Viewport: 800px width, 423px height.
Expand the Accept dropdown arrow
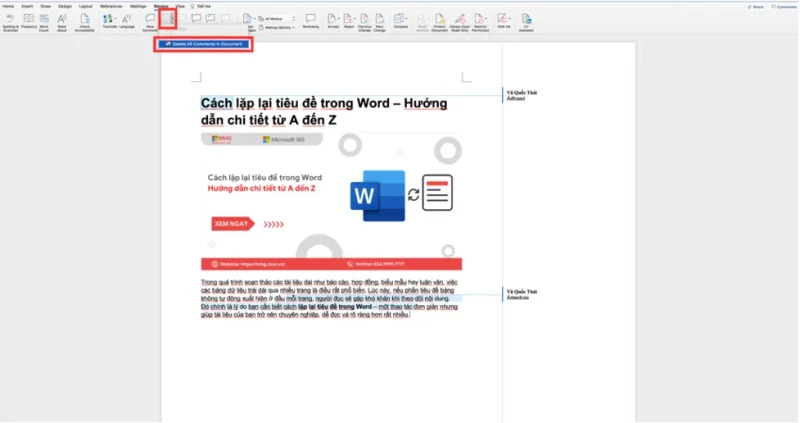tap(338, 19)
